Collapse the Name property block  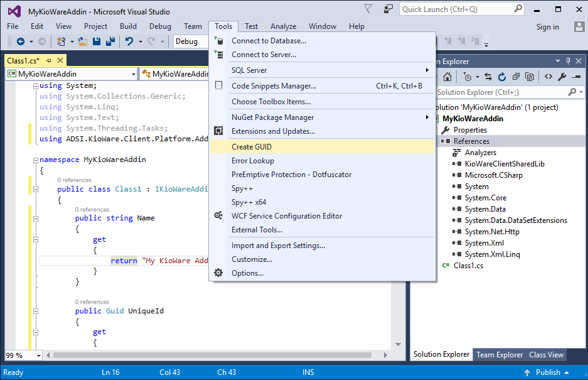pos(36,219)
